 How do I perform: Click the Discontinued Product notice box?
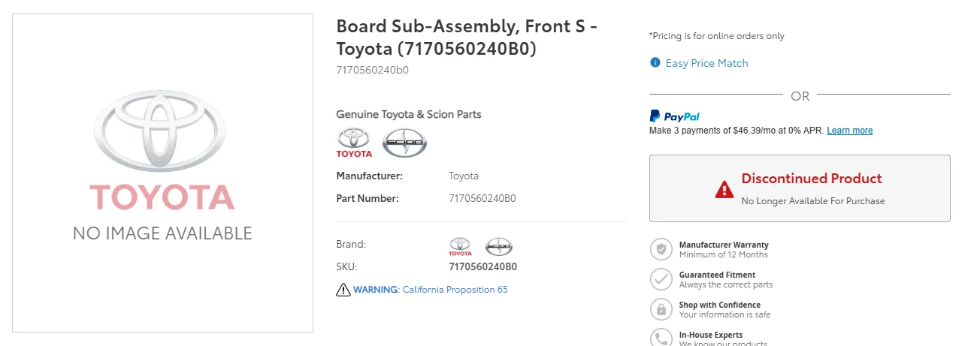tap(800, 188)
